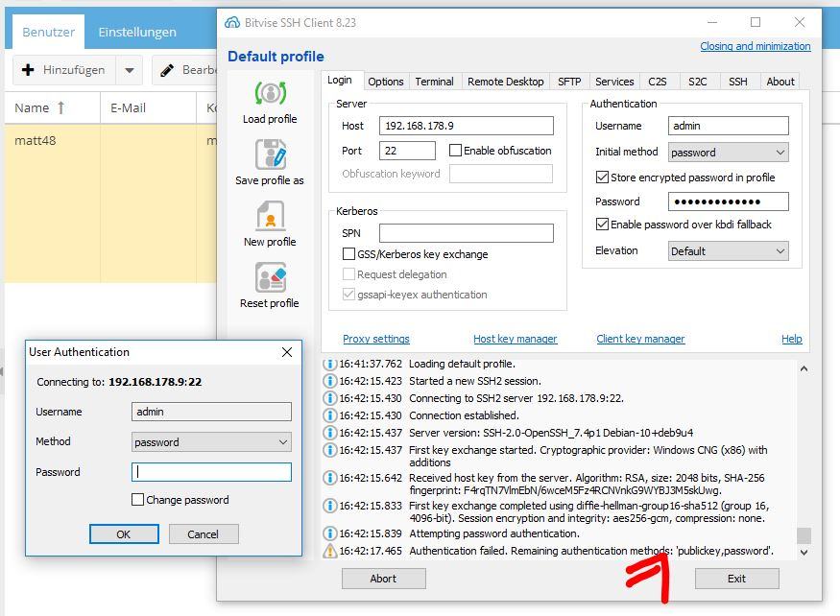Click the Reset profile icon

(x=270, y=277)
